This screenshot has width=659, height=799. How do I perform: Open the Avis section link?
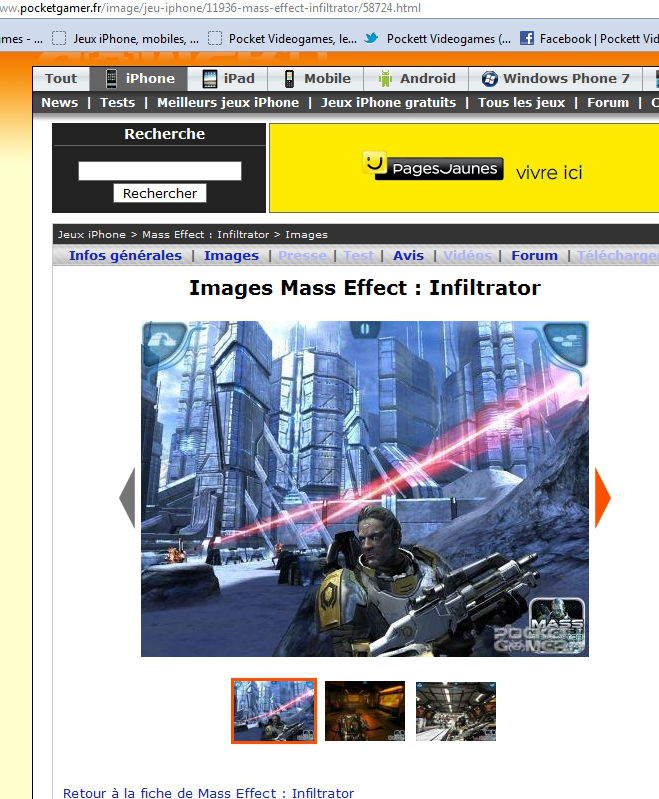(408, 255)
